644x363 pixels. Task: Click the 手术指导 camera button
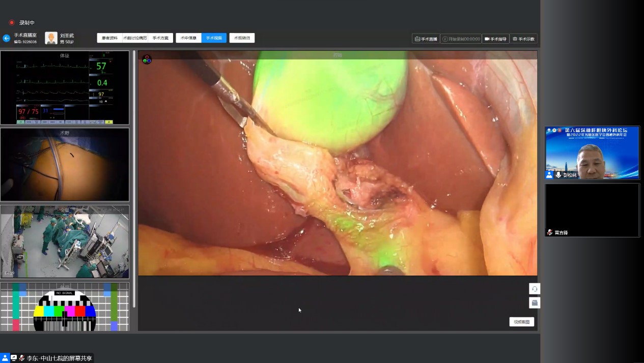(x=495, y=39)
